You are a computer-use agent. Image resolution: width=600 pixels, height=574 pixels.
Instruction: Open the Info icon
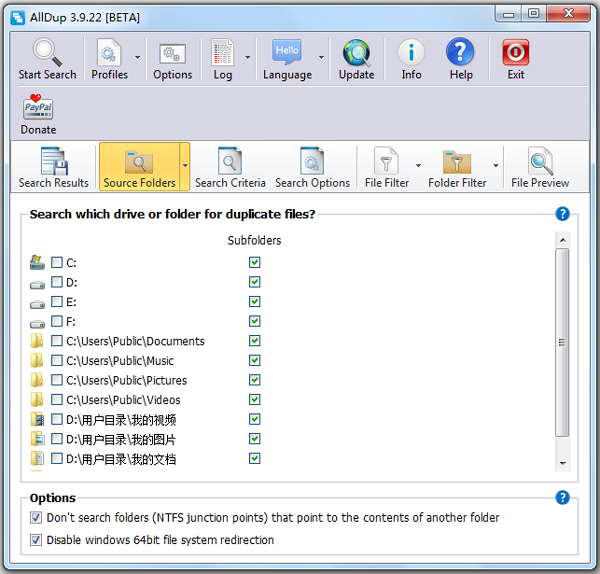click(x=411, y=52)
